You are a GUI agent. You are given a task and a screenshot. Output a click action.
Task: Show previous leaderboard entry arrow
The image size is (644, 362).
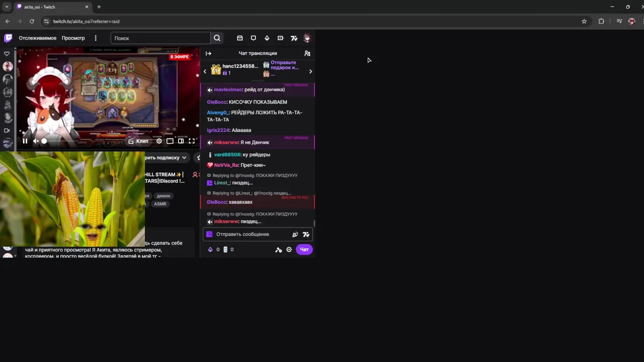click(205, 71)
